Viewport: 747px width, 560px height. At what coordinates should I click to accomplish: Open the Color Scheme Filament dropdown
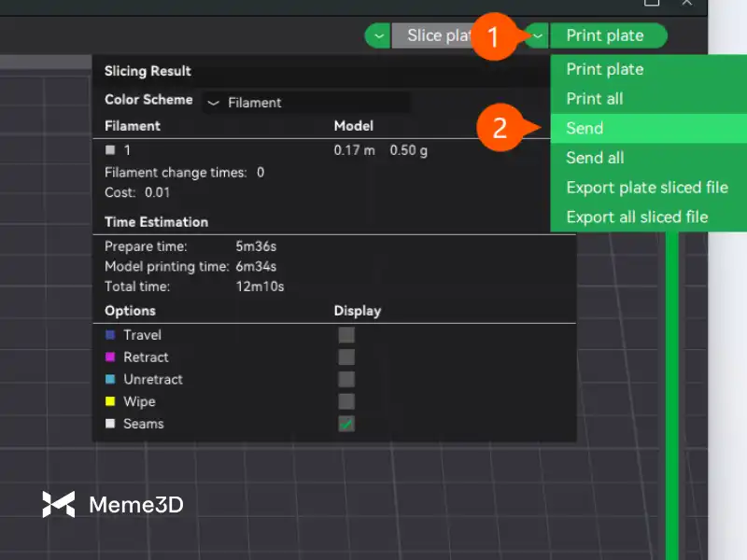click(x=306, y=103)
